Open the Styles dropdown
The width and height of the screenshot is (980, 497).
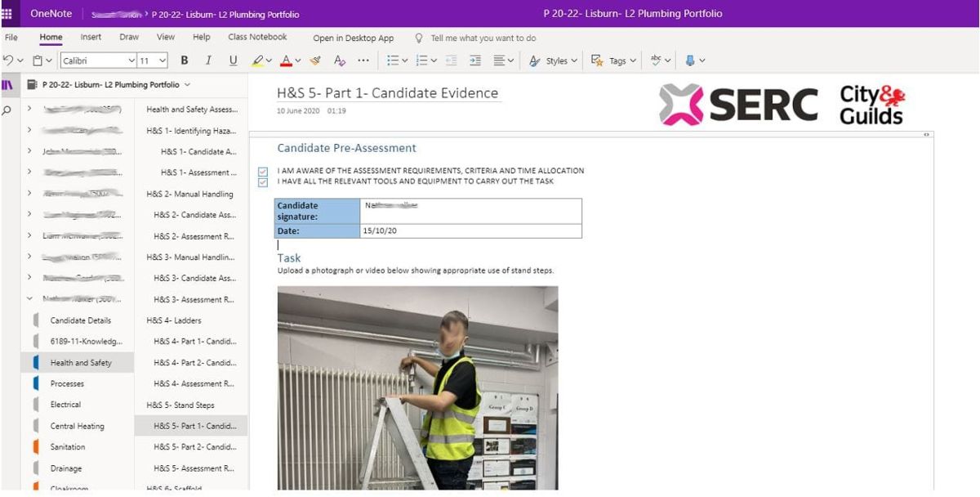point(553,60)
